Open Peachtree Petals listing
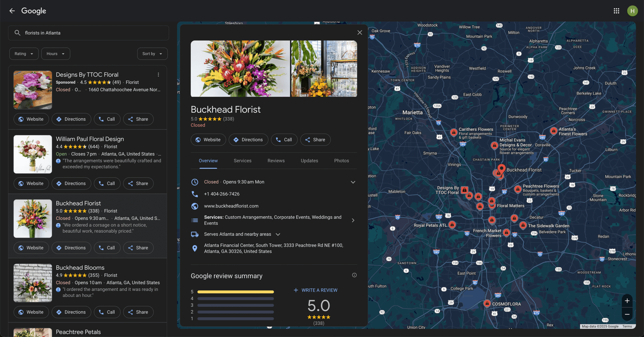 click(x=78, y=332)
